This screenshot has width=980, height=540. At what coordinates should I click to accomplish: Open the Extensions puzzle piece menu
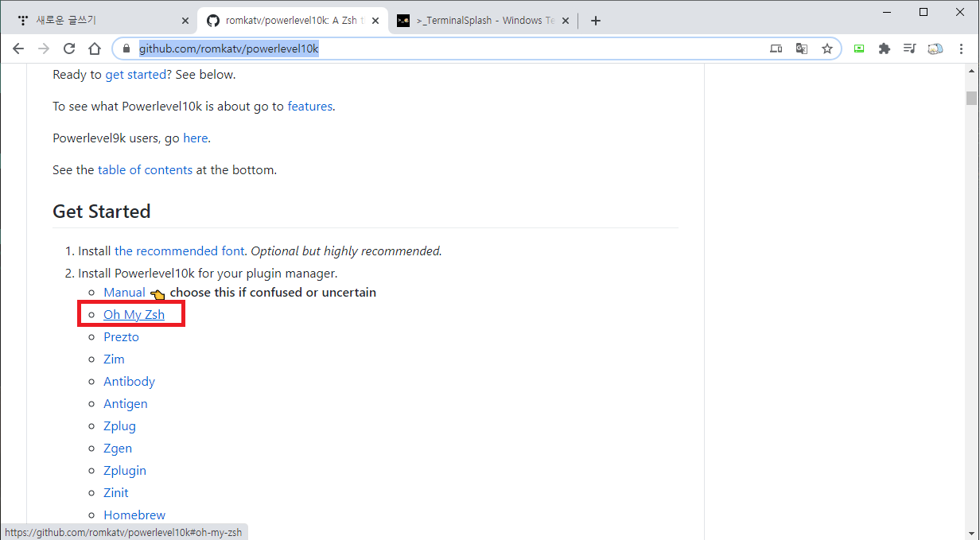[x=884, y=49]
